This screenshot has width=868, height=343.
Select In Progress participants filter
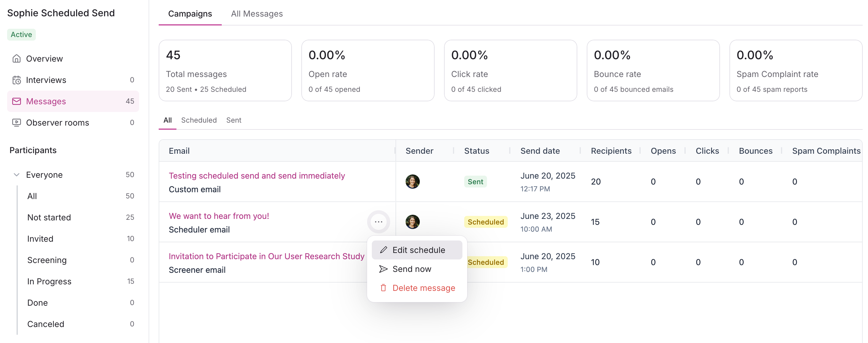49,281
